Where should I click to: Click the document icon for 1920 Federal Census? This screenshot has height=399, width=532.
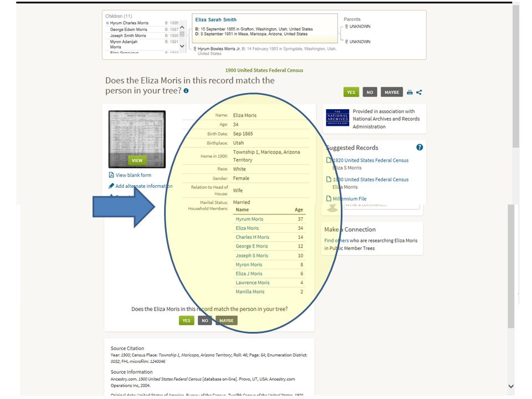(329, 160)
